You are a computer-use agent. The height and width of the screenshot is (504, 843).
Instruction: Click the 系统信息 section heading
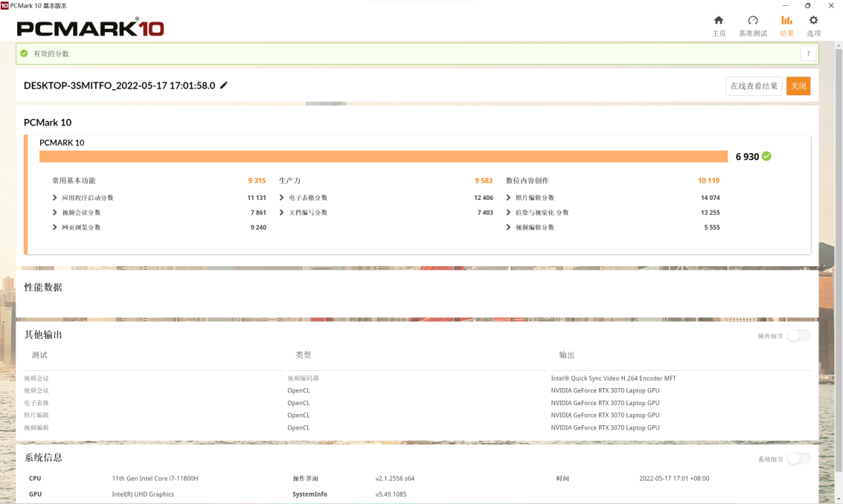tap(43, 458)
